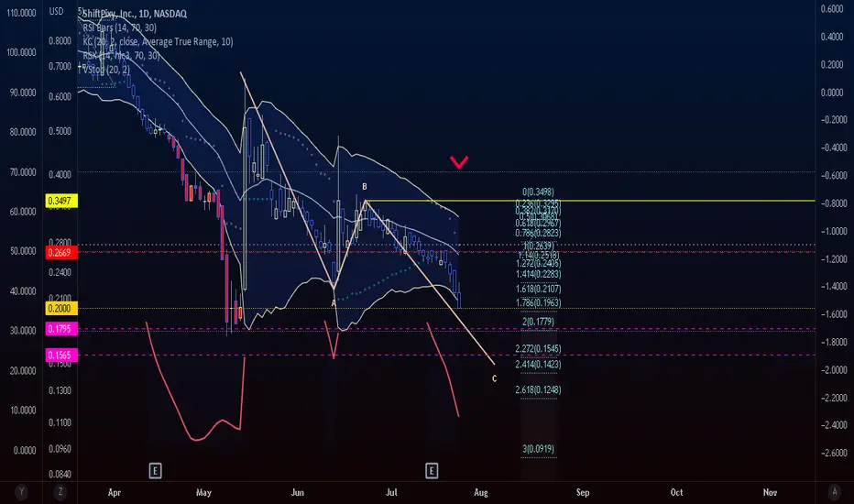The width and height of the screenshot is (854, 504).
Task: Open the earnings marker E near July
Action: (432, 471)
